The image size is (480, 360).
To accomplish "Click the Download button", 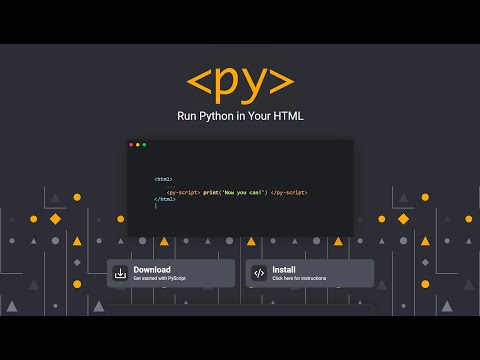I will (171, 273).
